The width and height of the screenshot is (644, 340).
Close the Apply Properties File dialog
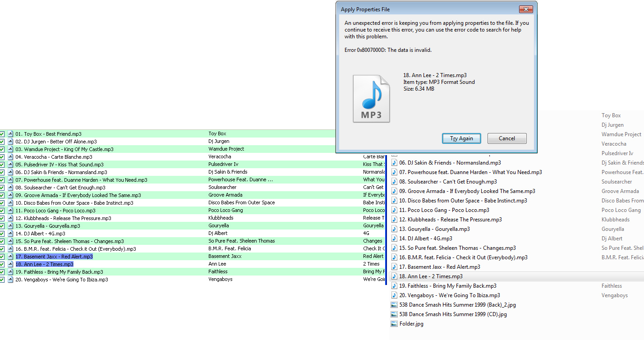pyautogui.click(x=525, y=9)
